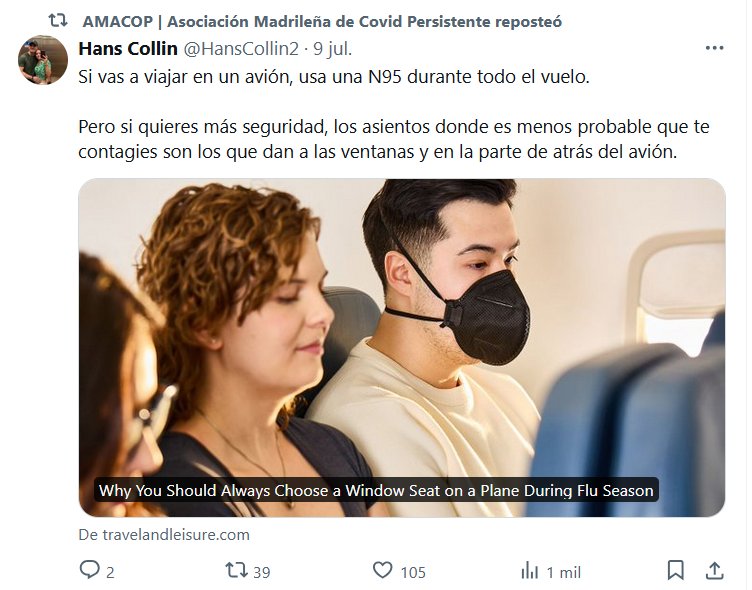The image size is (752, 590).
Task: Click the Hans Collin display name
Action: pos(128,48)
